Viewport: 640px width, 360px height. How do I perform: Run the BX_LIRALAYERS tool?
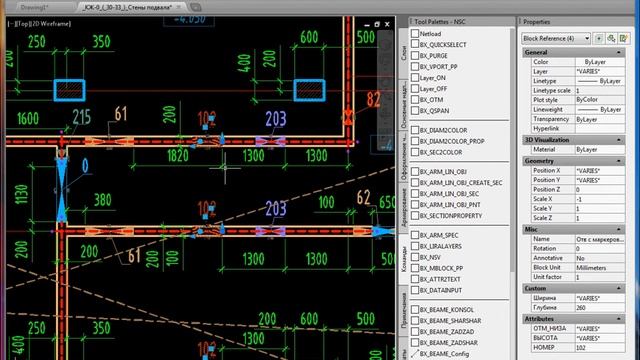pos(436,247)
